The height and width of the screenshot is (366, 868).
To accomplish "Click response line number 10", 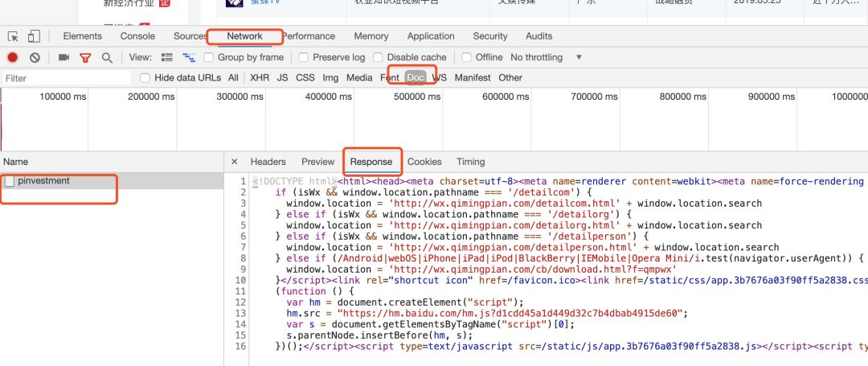I will [240, 280].
